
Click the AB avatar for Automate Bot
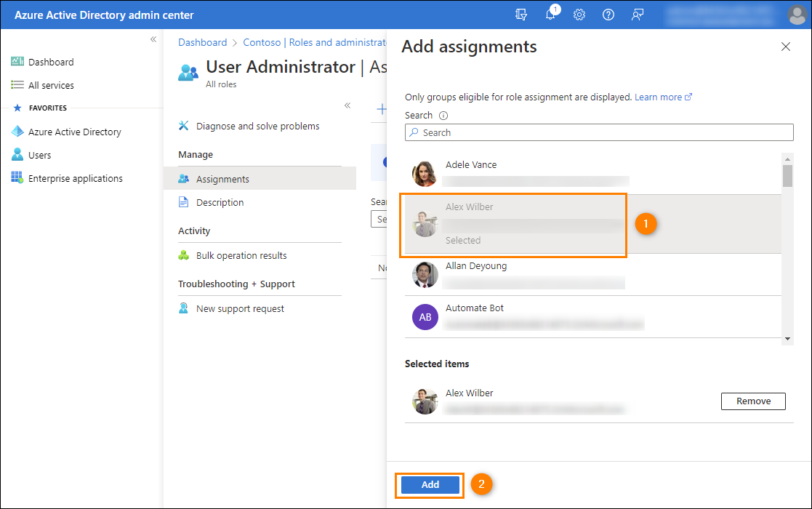point(425,317)
